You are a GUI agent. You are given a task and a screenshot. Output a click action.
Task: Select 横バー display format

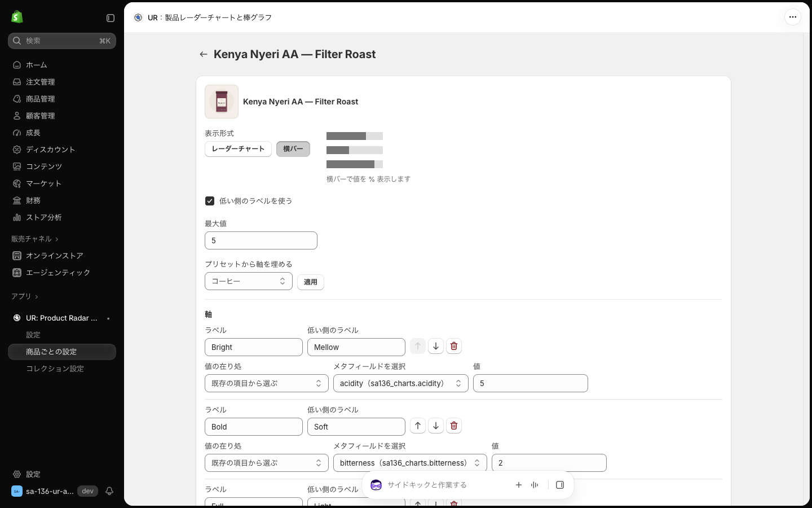(x=293, y=149)
